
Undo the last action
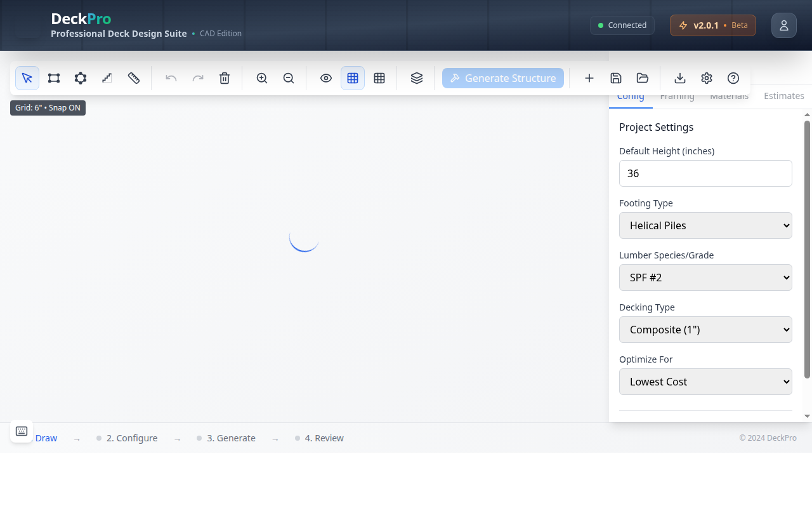point(171,78)
